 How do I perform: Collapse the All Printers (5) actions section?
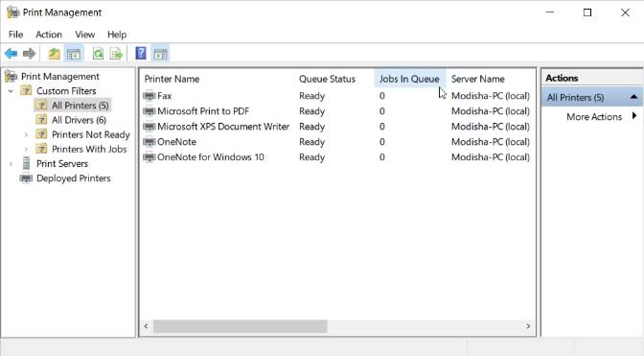[633, 97]
